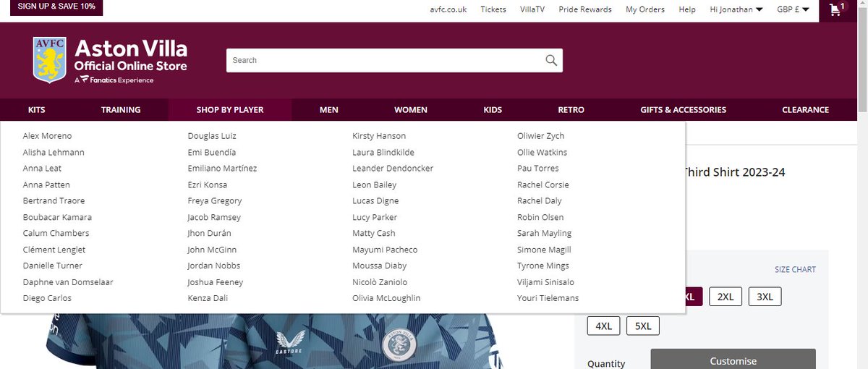Select player Matty Cash
The width and height of the screenshot is (868, 369).
[374, 233]
